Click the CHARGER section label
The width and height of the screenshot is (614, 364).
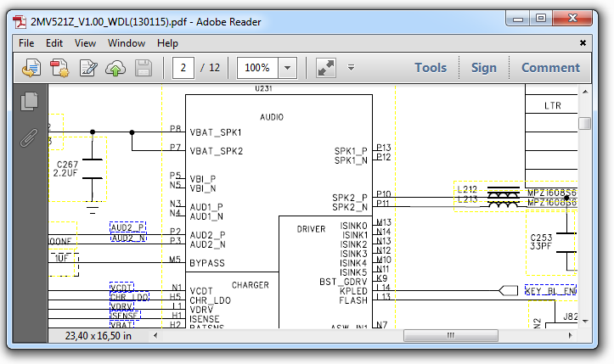coord(251,285)
